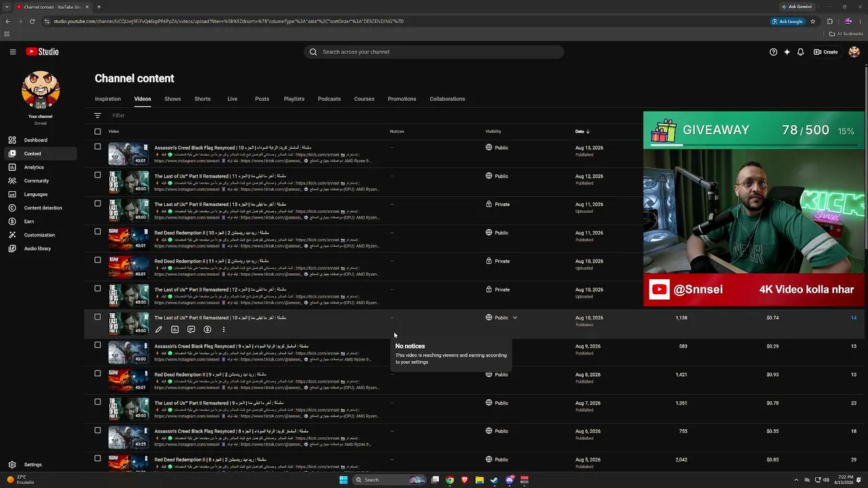Select The Last of Us part 10 checkbox
Viewport: 868px width, 488px height.
point(98,317)
